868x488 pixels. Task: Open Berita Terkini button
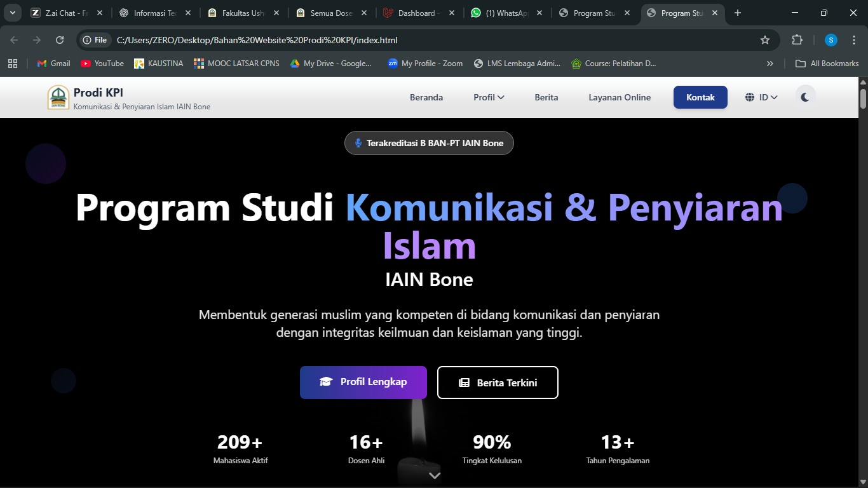[x=498, y=383]
